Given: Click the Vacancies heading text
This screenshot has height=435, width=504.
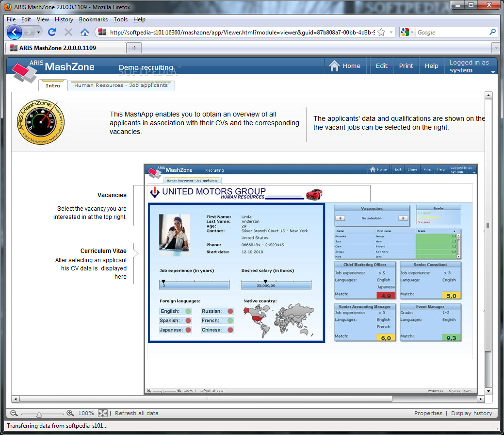Looking at the screenshot, I should tap(112, 195).
